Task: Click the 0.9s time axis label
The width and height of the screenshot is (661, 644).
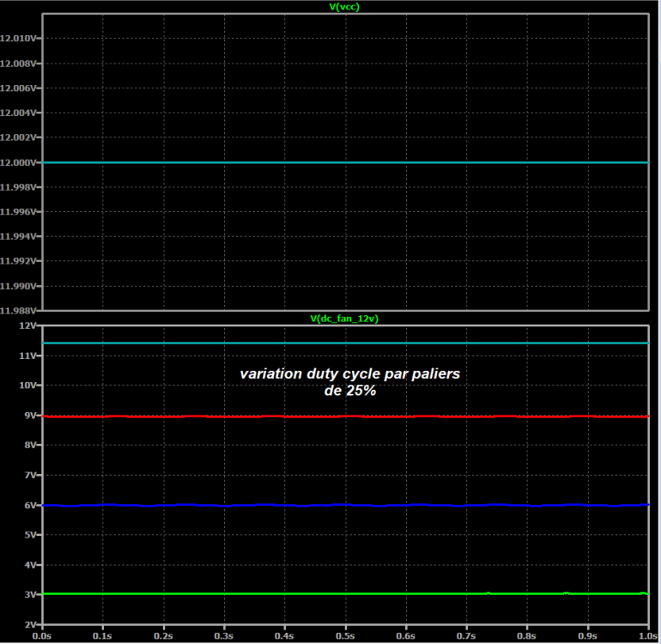Action: [588, 636]
